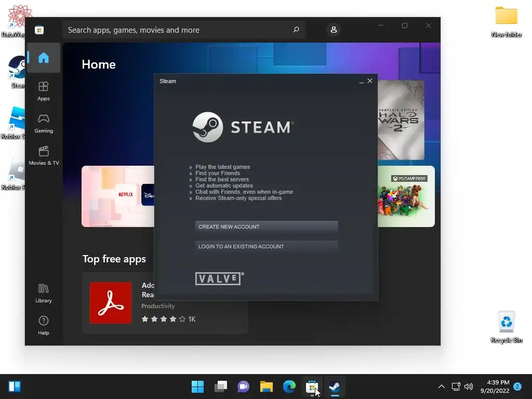
Task: Open Library in Microsoft Store sidebar
Action: click(x=44, y=294)
